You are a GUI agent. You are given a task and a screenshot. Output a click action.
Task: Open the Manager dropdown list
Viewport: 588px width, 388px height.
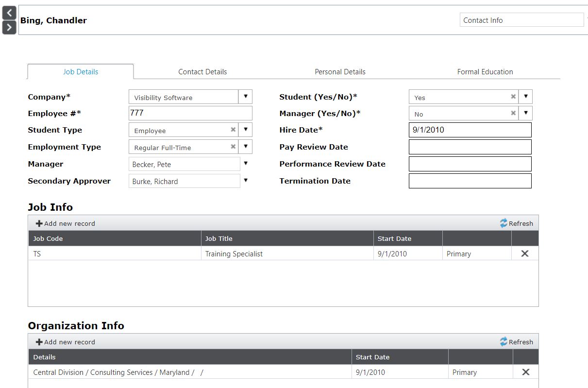(246, 164)
